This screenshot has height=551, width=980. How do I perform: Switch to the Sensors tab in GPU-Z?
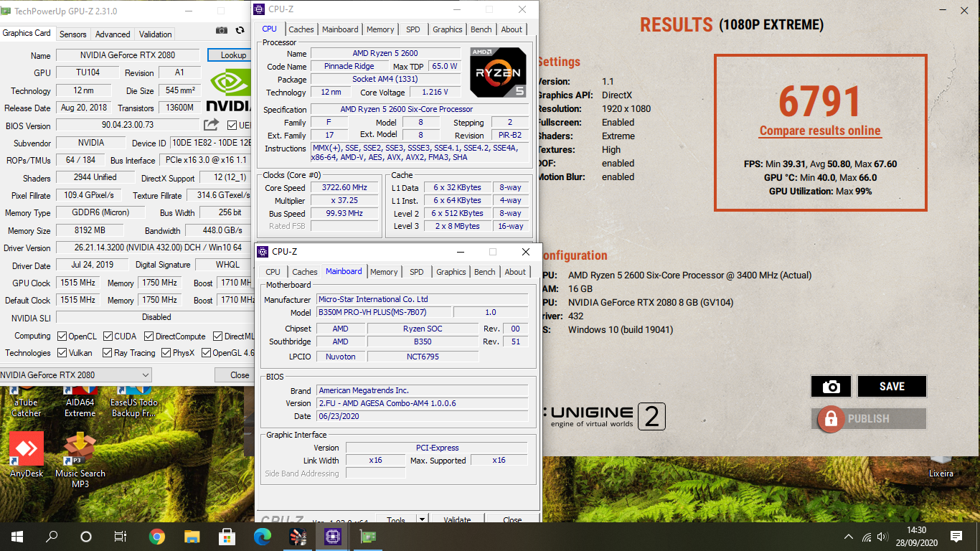73,34
